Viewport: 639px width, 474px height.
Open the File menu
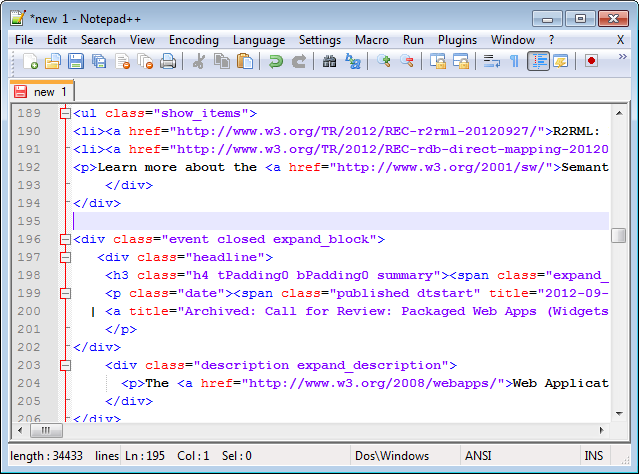coord(24,40)
